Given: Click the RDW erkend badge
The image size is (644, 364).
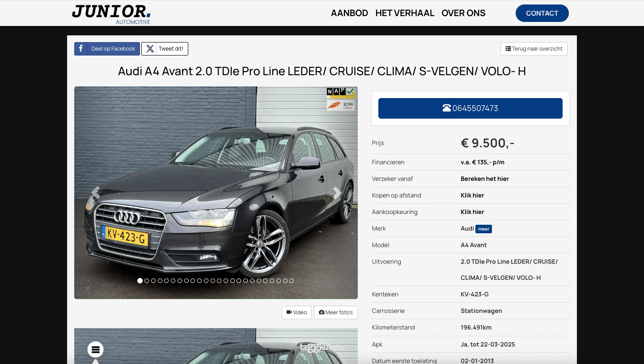Looking at the screenshot, I should coord(341,105).
